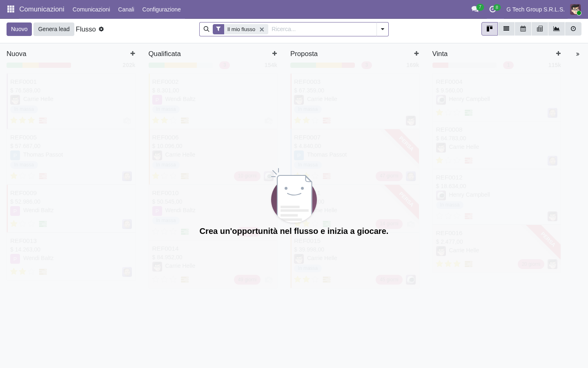This screenshot has width=588, height=368.
Task: Switch to Graph view
Action: [557, 29]
